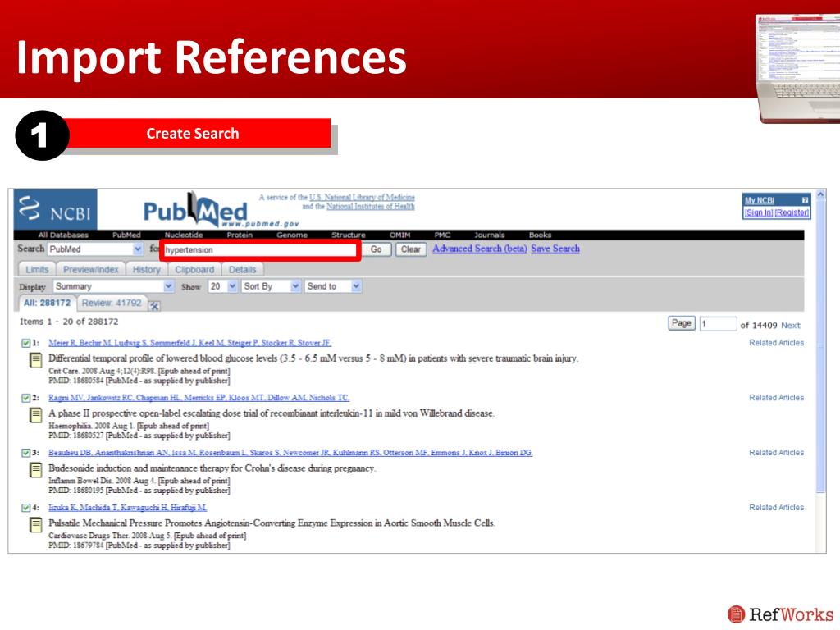
Task: Click the Go button
Action: (x=376, y=249)
